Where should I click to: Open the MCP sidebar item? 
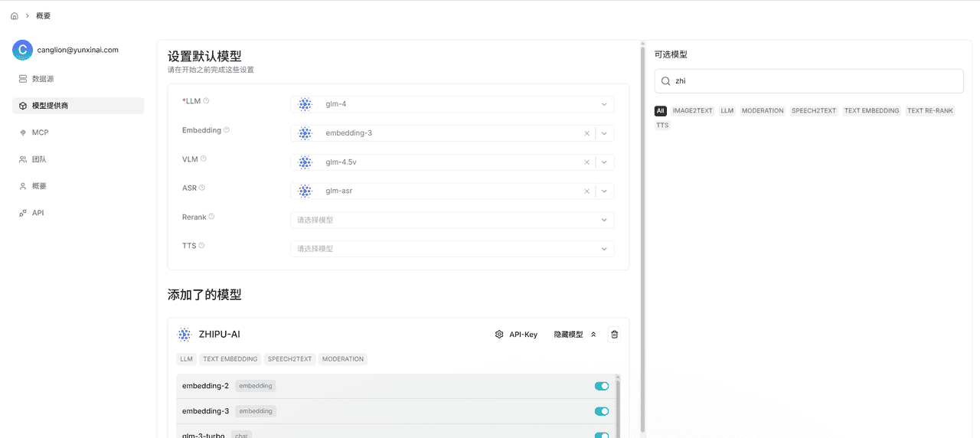[78, 132]
